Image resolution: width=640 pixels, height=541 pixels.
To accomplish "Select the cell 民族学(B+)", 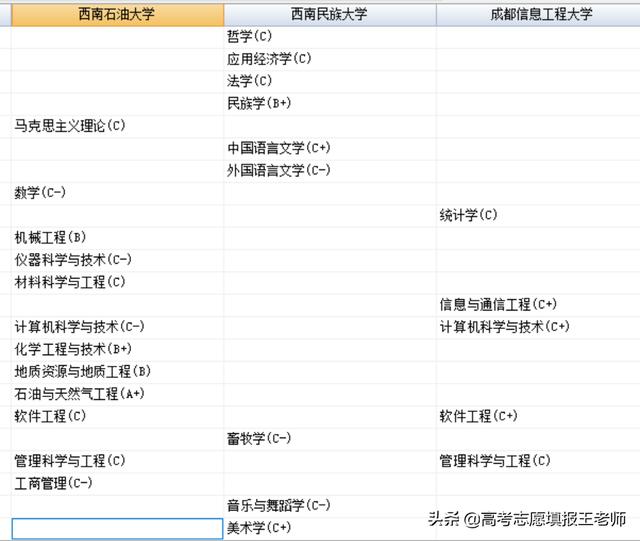I will 330,104.
